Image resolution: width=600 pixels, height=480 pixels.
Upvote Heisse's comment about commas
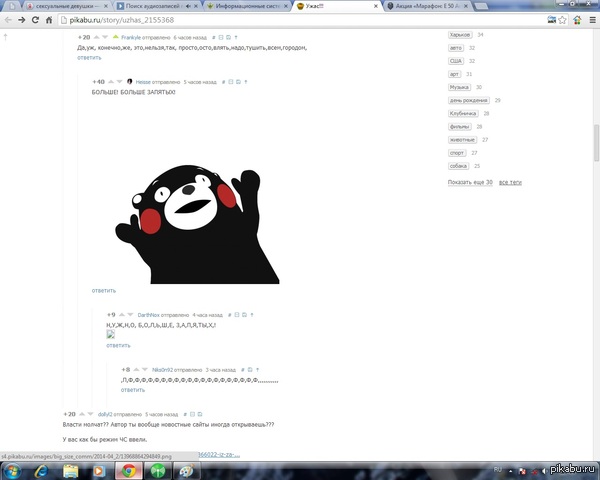tap(111, 82)
